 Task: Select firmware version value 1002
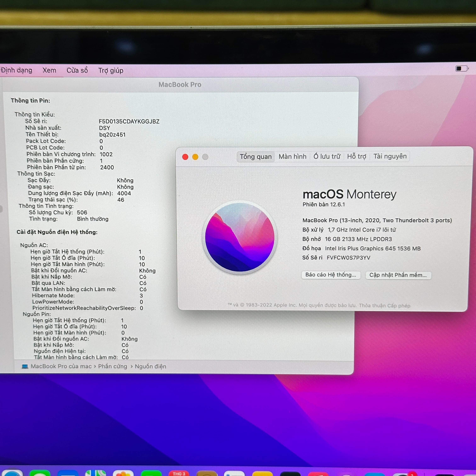pos(106,154)
